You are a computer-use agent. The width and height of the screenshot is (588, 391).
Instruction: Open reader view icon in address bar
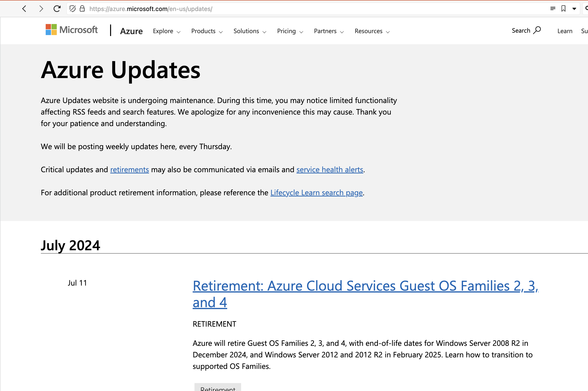pyautogui.click(x=553, y=9)
